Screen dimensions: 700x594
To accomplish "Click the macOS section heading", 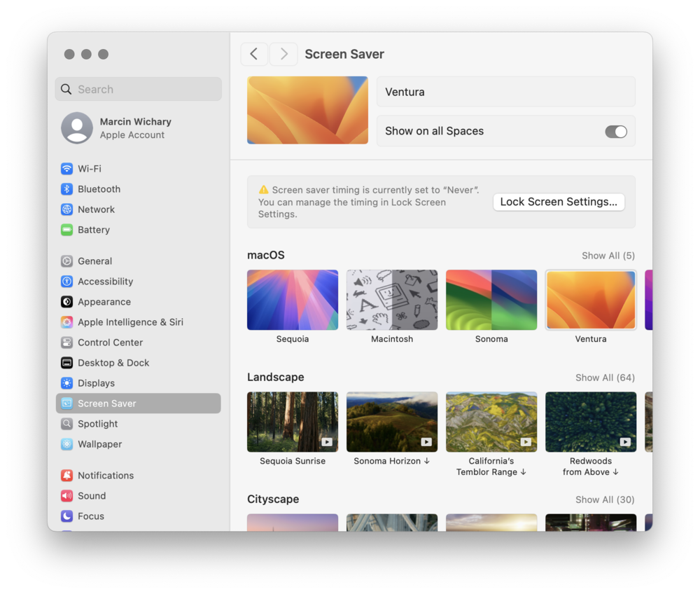I will coord(265,255).
